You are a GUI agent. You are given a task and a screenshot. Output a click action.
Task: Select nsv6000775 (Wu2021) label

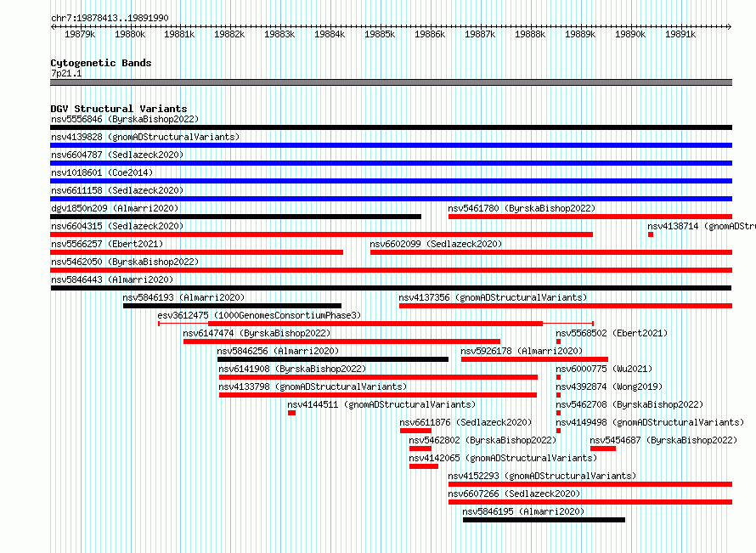tap(604, 369)
